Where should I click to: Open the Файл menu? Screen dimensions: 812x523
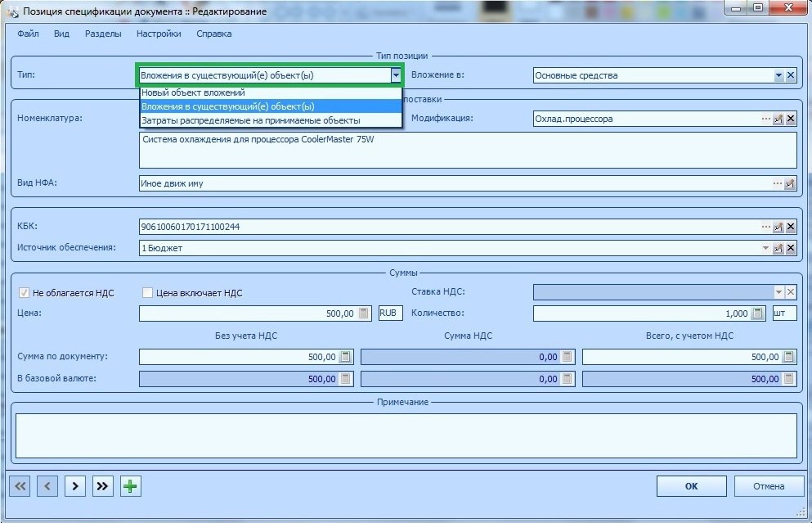[x=28, y=34]
